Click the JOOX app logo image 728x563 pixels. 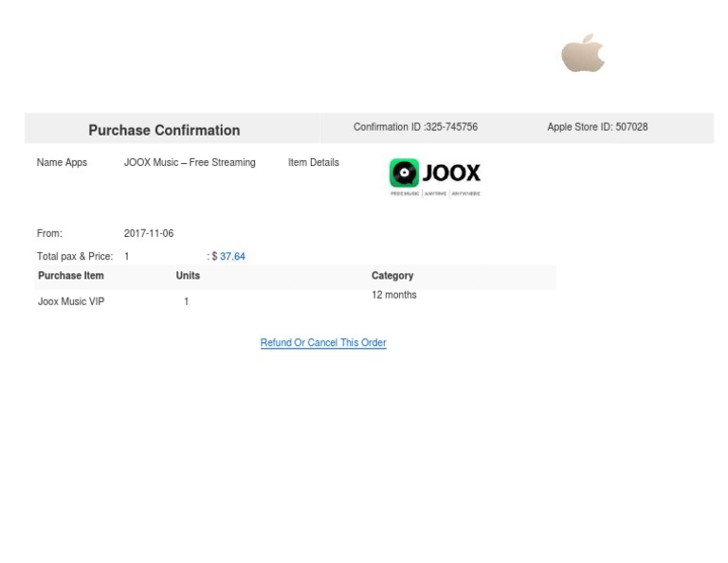435,177
